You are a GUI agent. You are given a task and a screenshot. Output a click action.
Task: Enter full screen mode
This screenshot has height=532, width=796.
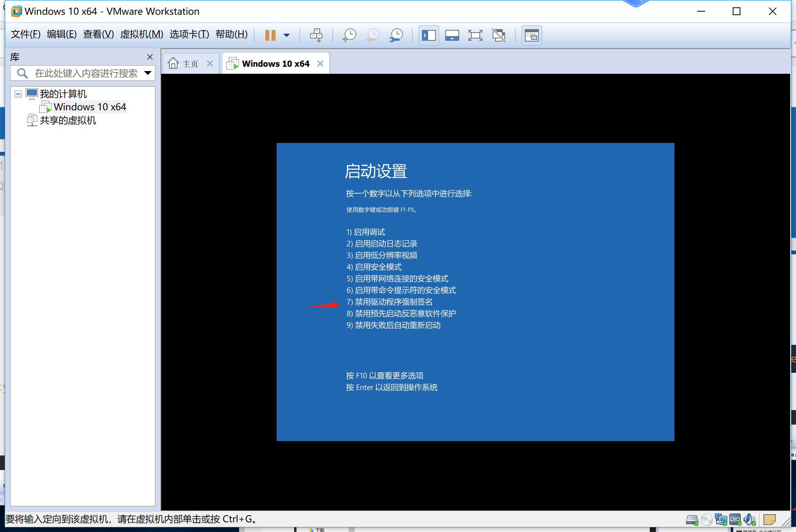click(475, 35)
